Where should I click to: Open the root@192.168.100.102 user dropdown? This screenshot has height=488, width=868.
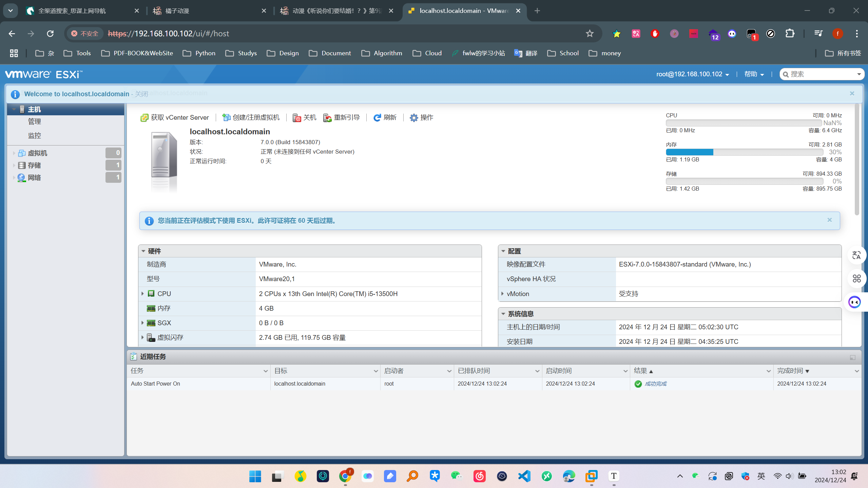pos(693,74)
